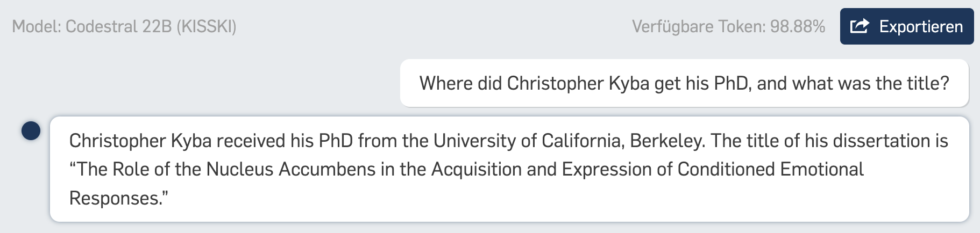Viewport: 980px width, 233px height.
Task: Select the user question message bubble
Action: click(x=684, y=83)
